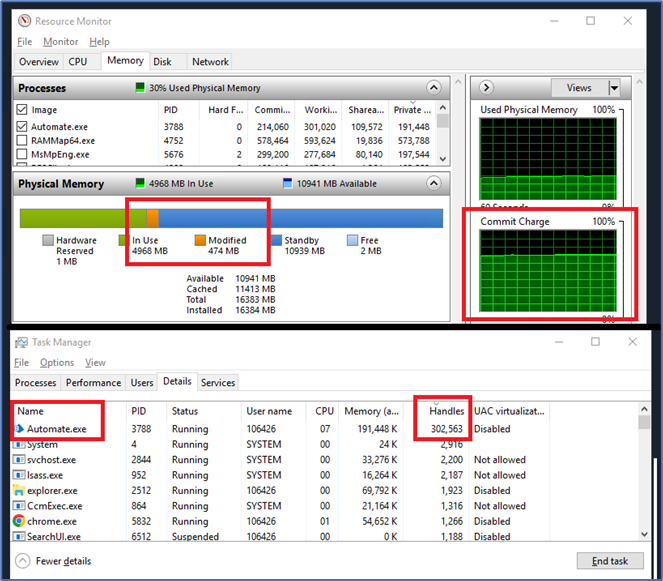Click the green Used Physical Memory indicator icon

pos(140,88)
